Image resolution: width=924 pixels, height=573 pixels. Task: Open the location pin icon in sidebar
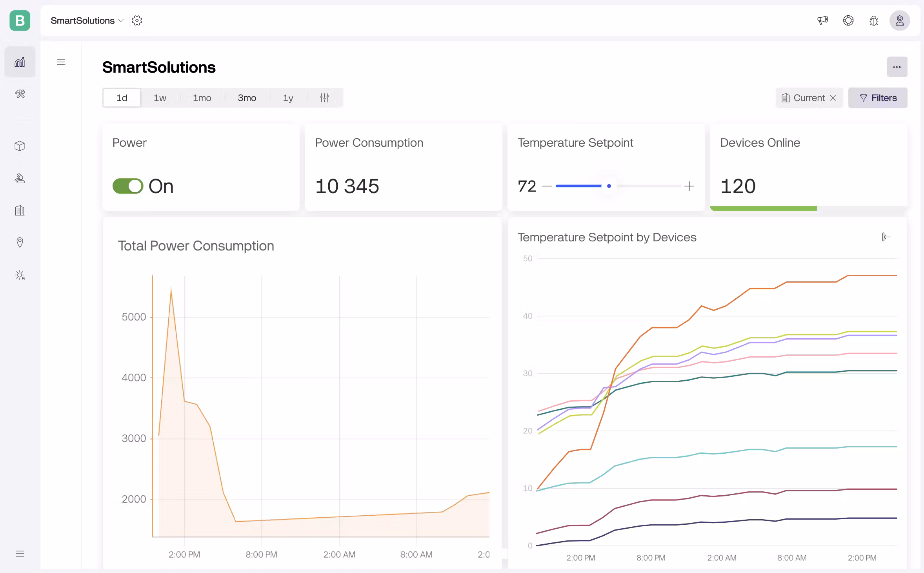[20, 243]
